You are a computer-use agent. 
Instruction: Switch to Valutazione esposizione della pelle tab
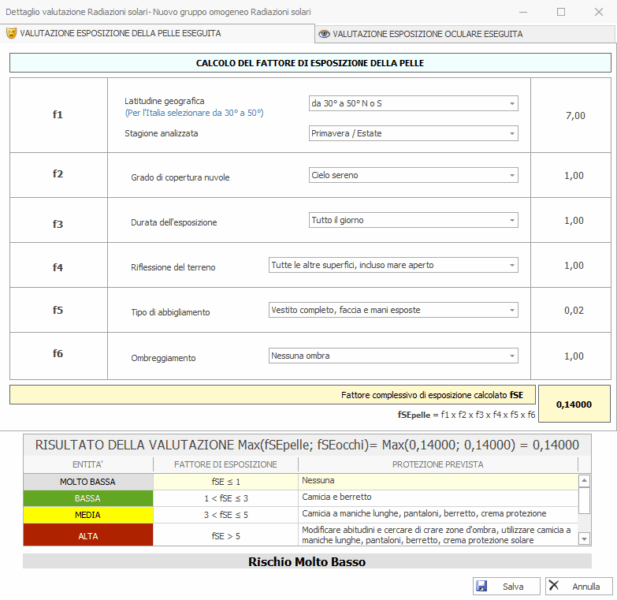pyautogui.click(x=157, y=33)
